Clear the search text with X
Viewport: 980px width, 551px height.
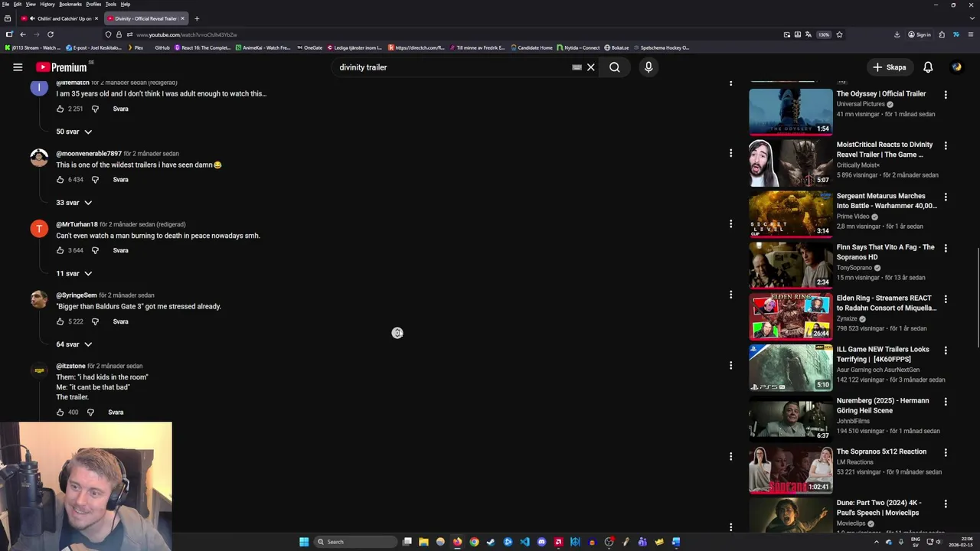click(x=591, y=67)
